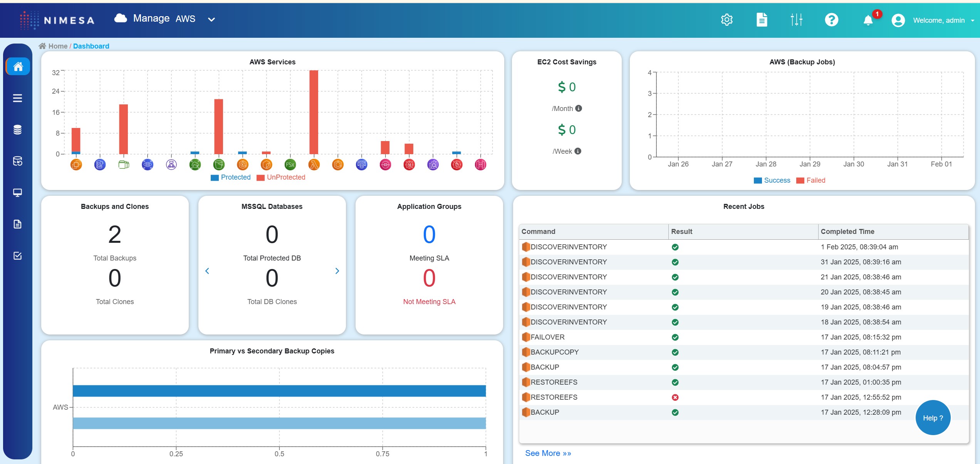The image size is (980, 464).
Task: Click the purple magnifier inspection icon in AWS Services
Action: [x=433, y=165]
